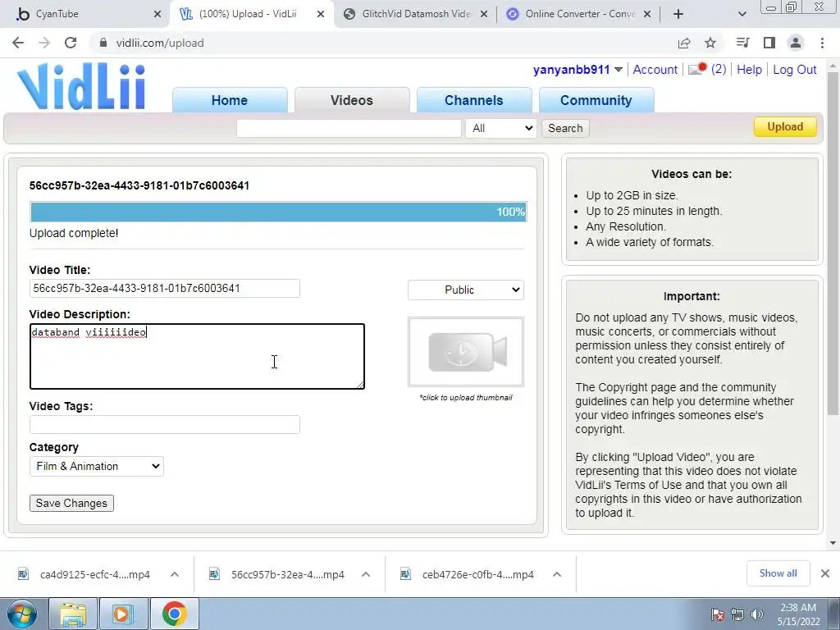Close the Online Converter tab
840x630 pixels.
(647, 15)
